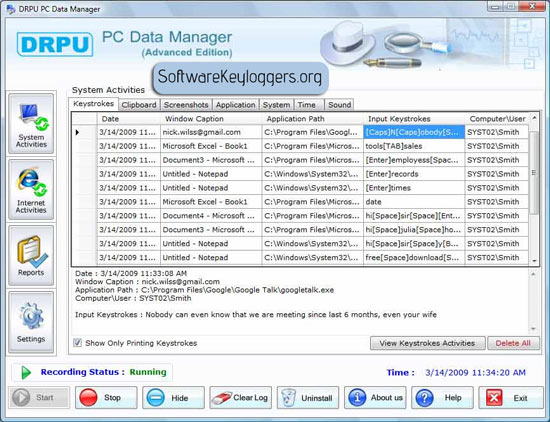Switch to Clipboard tab
The width and height of the screenshot is (550, 422).
139,105
